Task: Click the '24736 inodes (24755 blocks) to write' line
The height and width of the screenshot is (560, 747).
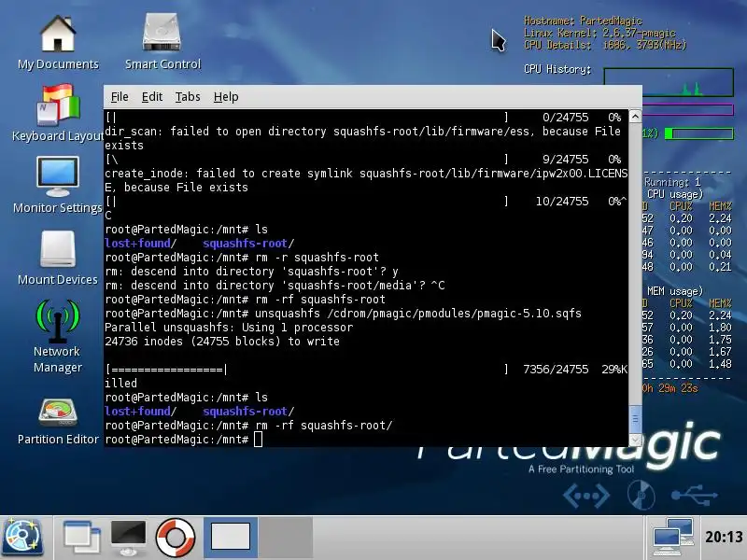Action: point(222,342)
